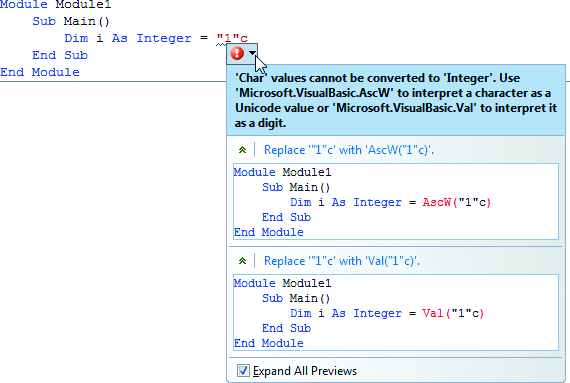The image size is (570, 383).
Task: Click the Integer keyword in the editor's Dim statement
Action: 164,38
